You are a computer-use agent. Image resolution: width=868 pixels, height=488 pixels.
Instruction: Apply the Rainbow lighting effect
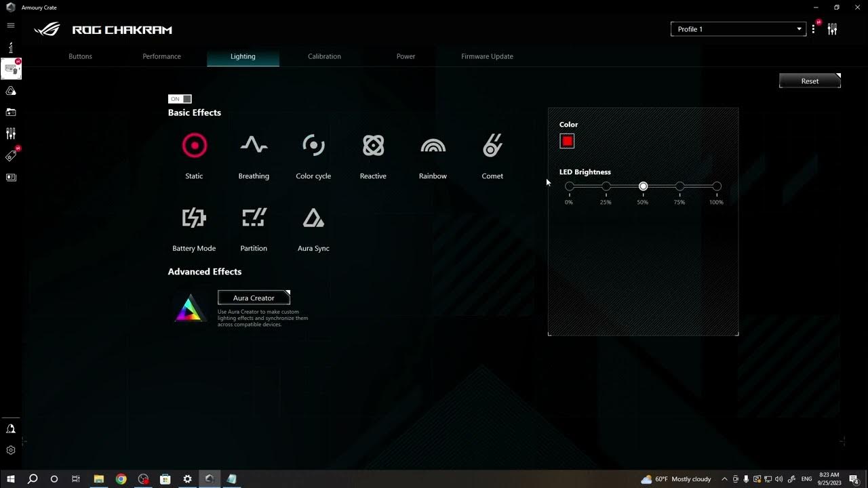tap(433, 146)
